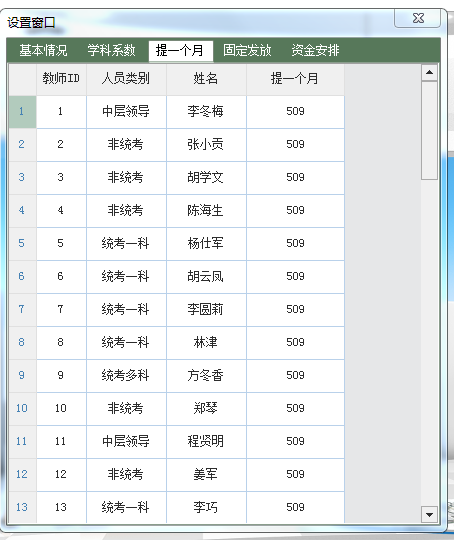
Task: Select row header number 7
Action: coord(22,310)
